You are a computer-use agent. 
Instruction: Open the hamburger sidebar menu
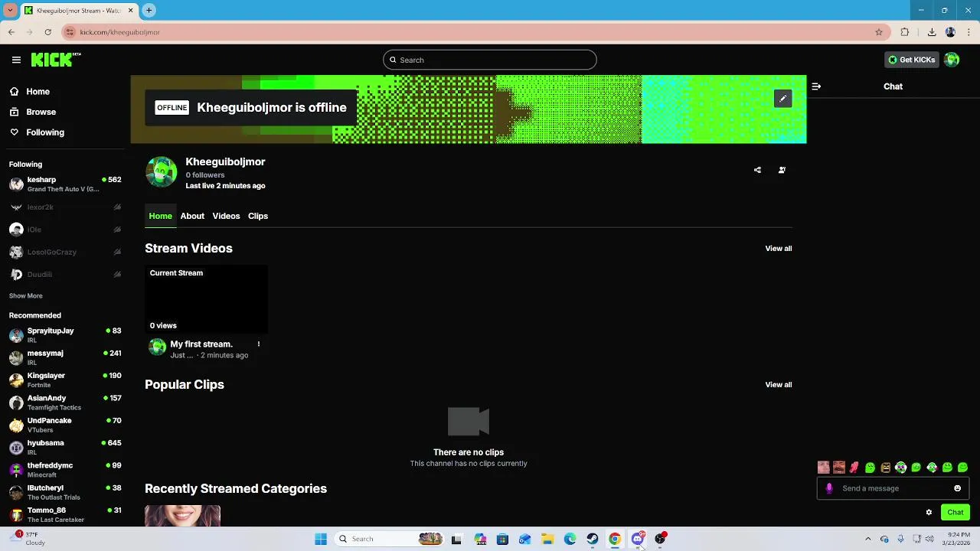(16, 60)
